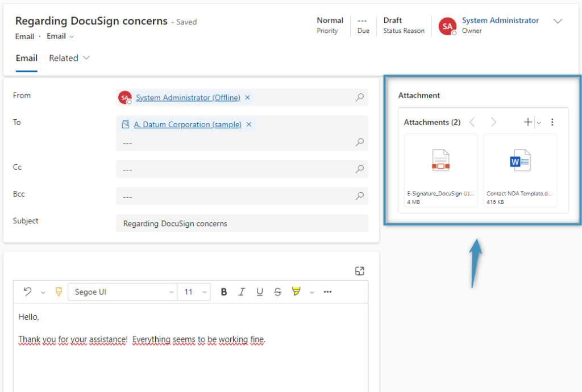Open more formatting options ellipsis
This screenshot has width=582, height=392.
[327, 292]
